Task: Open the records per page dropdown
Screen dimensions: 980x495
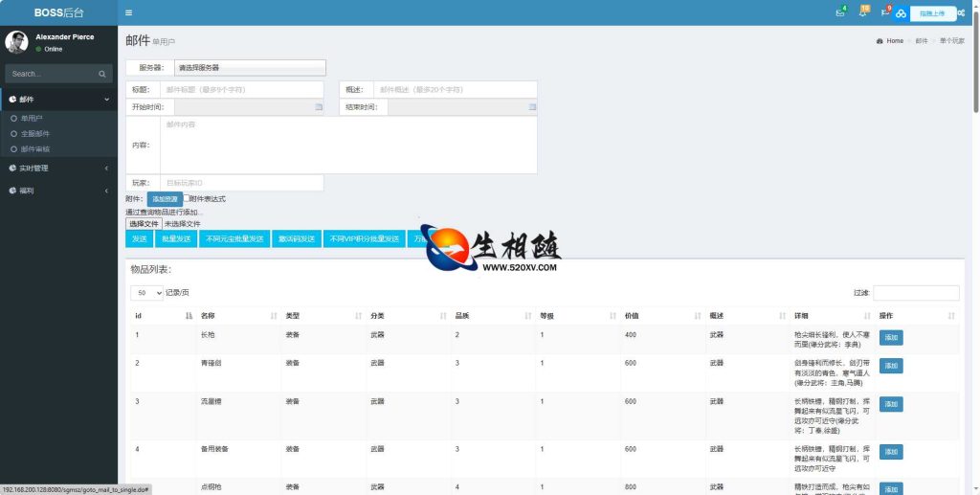Action: pyautogui.click(x=147, y=292)
